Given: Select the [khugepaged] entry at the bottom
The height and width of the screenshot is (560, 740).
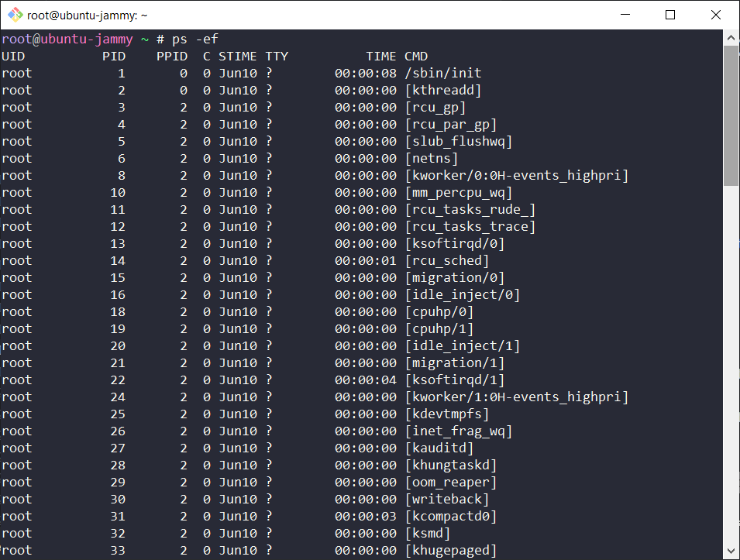Looking at the screenshot, I should pyautogui.click(x=451, y=550).
